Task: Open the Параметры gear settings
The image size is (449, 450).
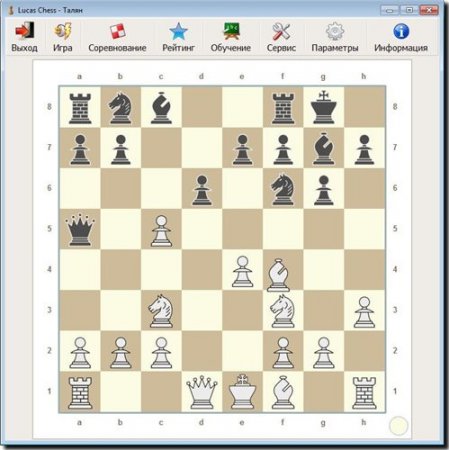Action: (x=335, y=37)
